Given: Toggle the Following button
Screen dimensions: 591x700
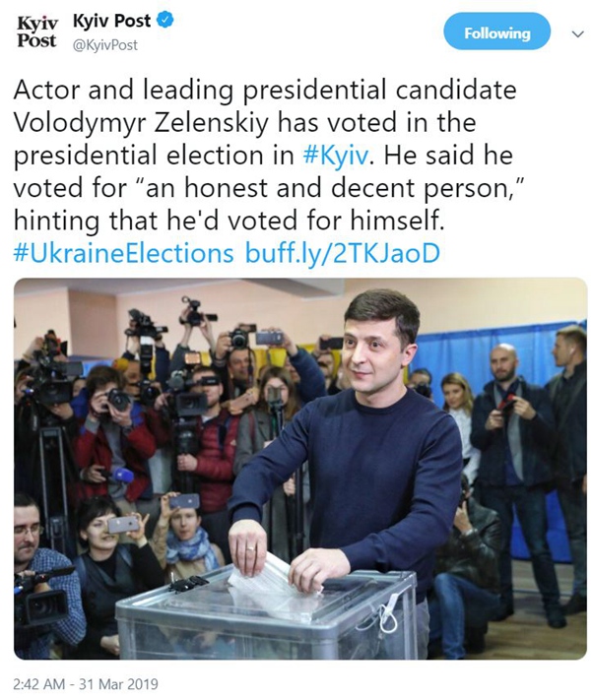Looking at the screenshot, I should click(x=496, y=32).
